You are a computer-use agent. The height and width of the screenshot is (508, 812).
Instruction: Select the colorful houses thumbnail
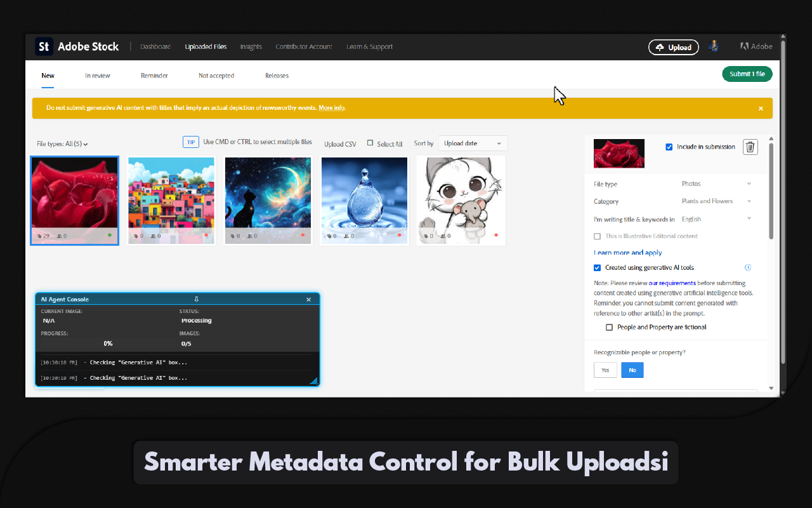point(171,201)
